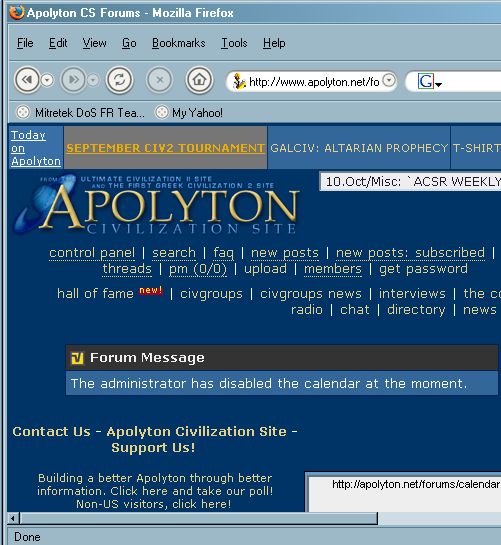Open the search engine selector arrow

coord(438,84)
